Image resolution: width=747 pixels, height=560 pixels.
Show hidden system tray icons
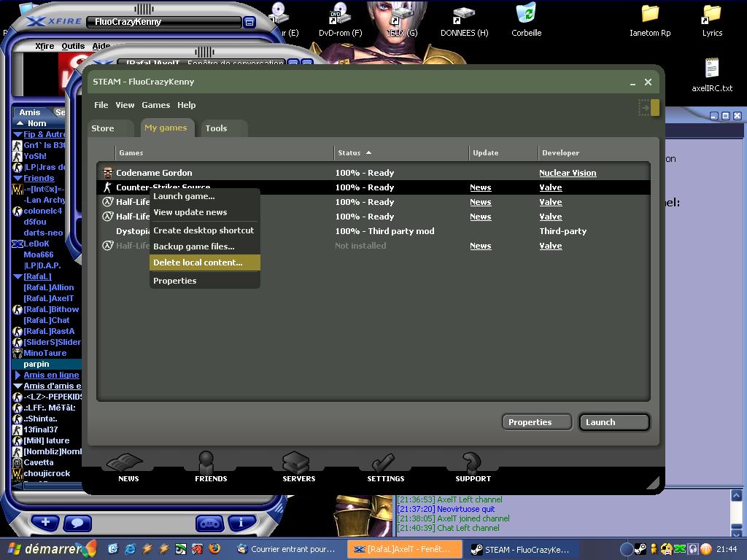(627, 550)
